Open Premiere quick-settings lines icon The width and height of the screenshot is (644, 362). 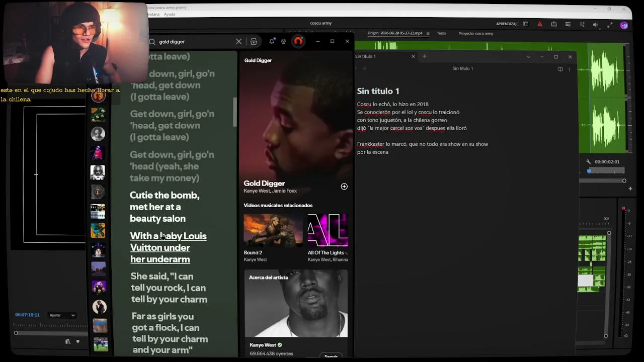tap(568, 24)
